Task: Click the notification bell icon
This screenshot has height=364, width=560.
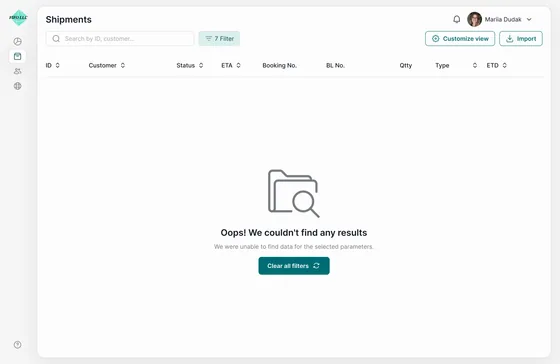Action: 457,19
